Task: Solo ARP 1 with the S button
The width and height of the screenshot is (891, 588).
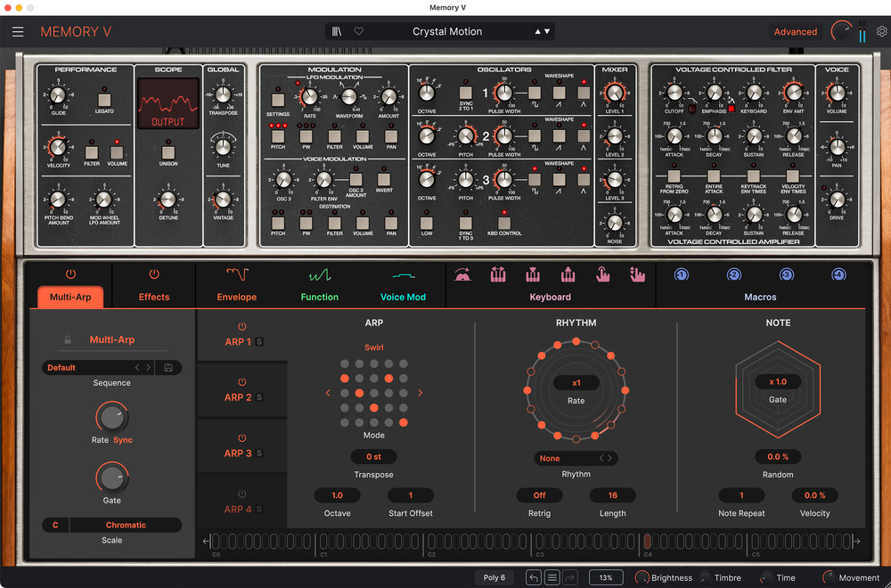Action: click(x=259, y=342)
